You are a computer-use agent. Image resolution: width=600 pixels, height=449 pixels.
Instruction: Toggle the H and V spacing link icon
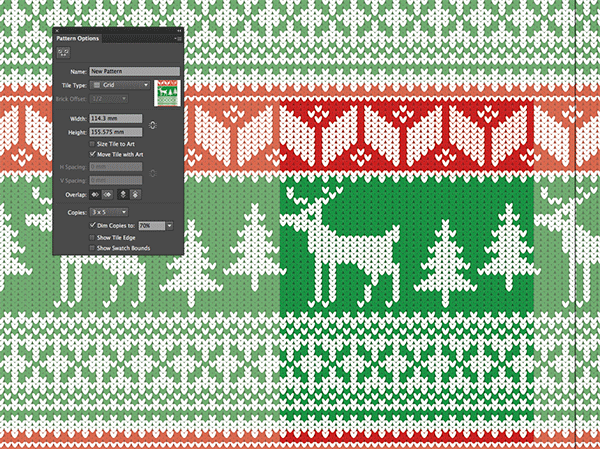tap(153, 173)
